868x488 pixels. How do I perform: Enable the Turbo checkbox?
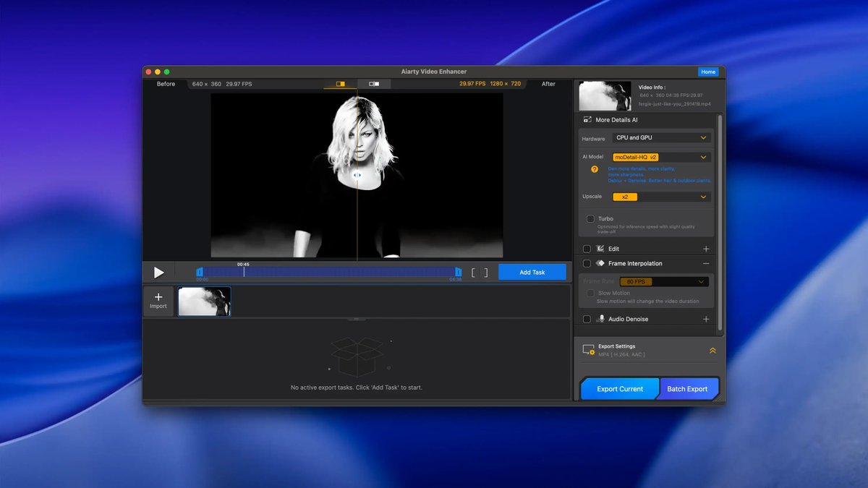pyautogui.click(x=590, y=218)
